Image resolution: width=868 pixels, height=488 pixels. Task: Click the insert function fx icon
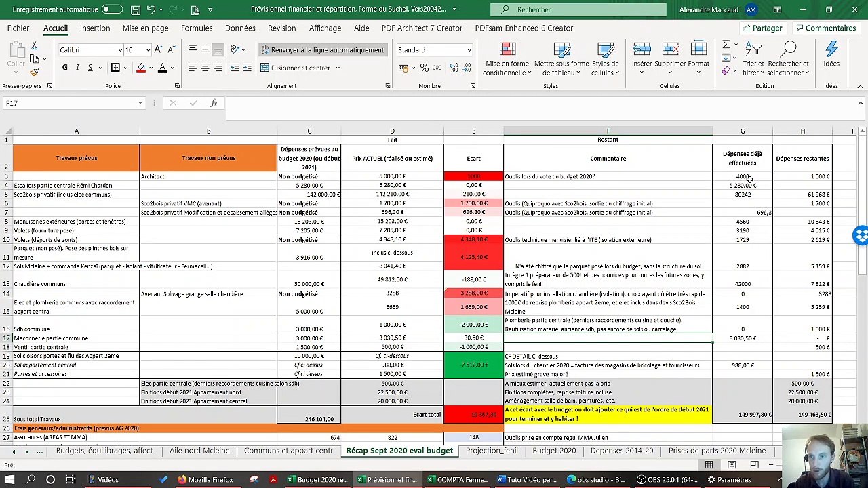click(x=213, y=103)
